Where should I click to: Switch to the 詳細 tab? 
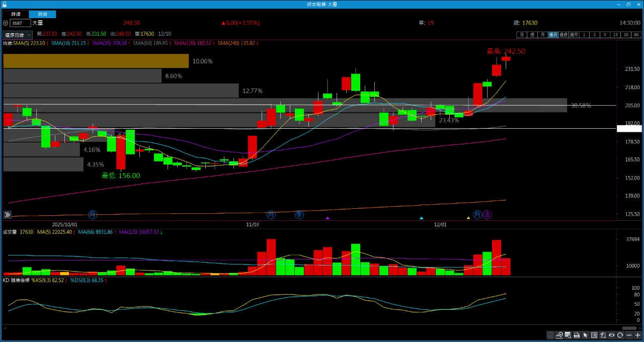(16, 14)
